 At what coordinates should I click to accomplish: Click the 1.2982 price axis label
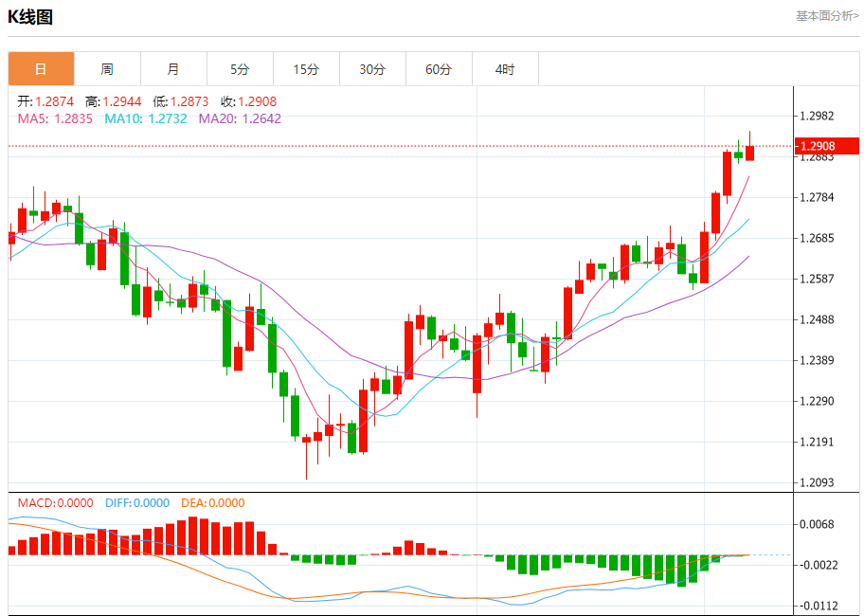[x=818, y=116]
